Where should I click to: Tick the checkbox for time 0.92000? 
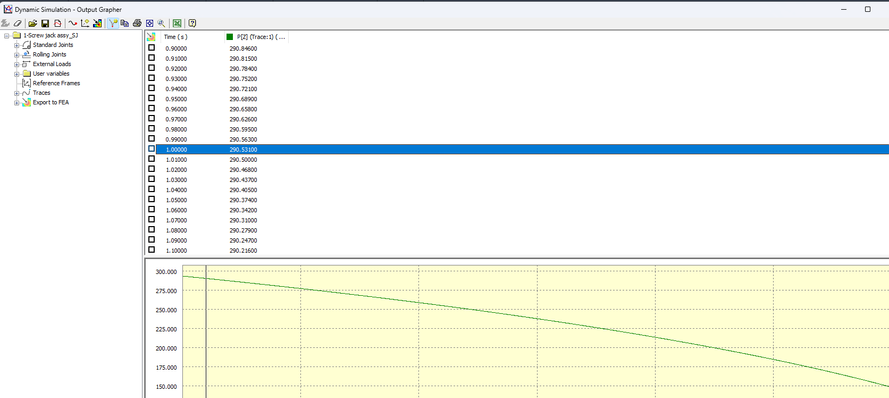(x=151, y=69)
